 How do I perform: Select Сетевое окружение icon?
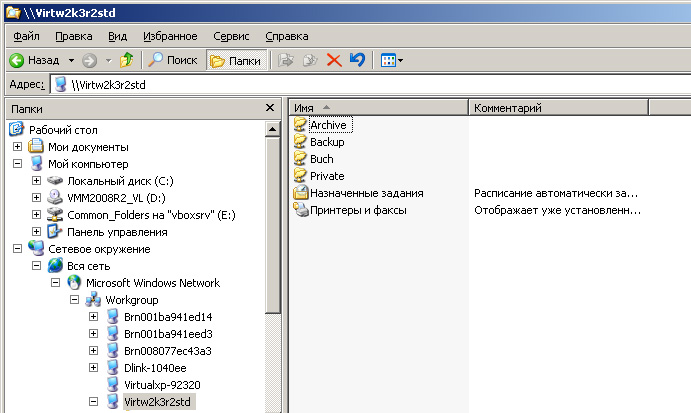click(36, 249)
